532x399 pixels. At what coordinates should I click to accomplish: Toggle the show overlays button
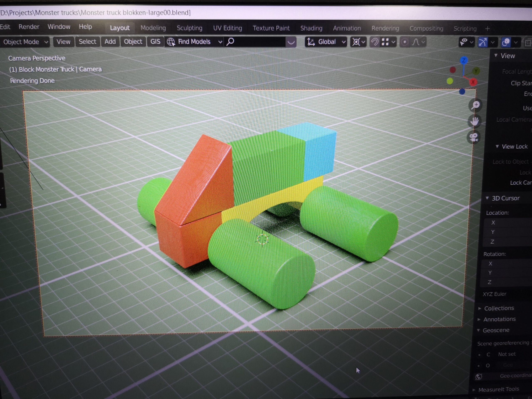pyautogui.click(x=506, y=42)
